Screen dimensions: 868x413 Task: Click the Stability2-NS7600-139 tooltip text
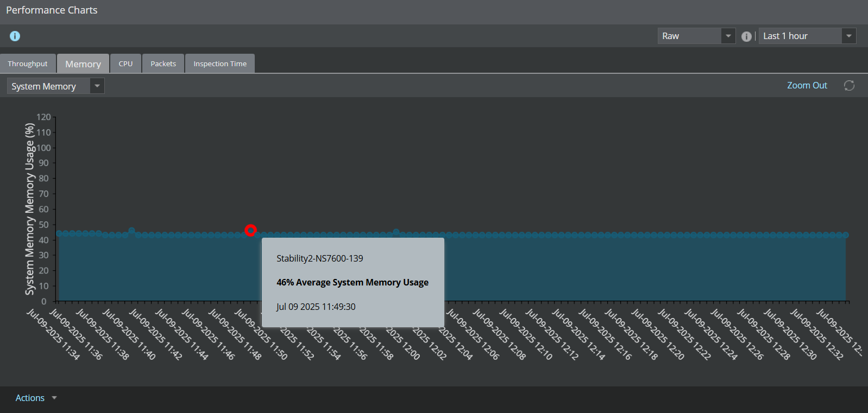coord(319,258)
